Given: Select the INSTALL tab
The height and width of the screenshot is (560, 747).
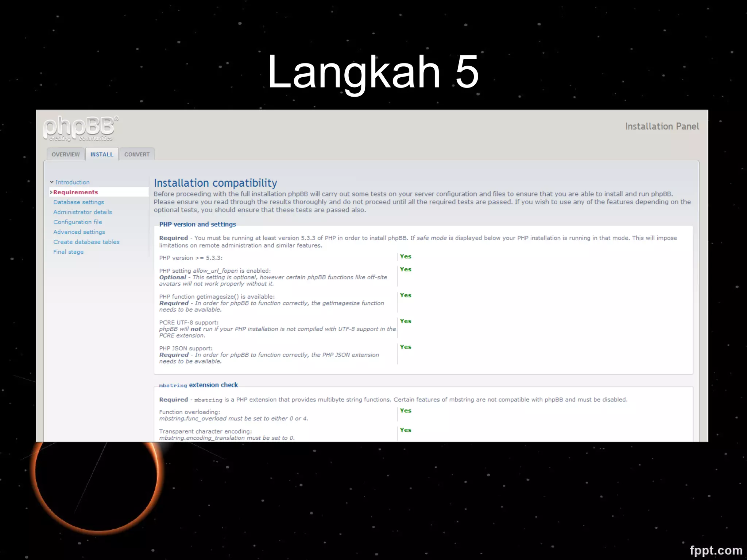Looking at the screenshot, I should (102, 154).
